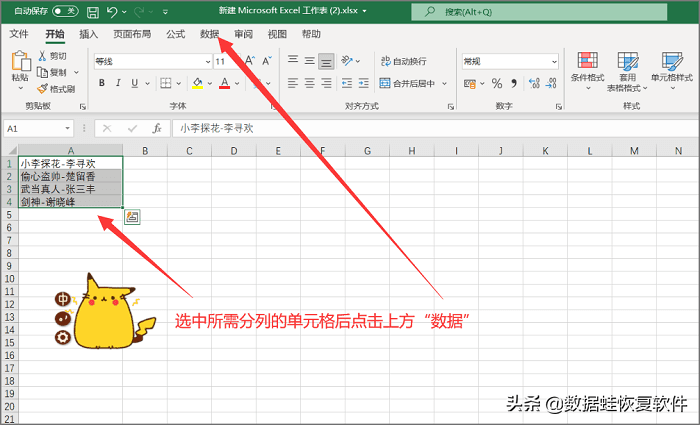Click the decrease indent icon

346,83
